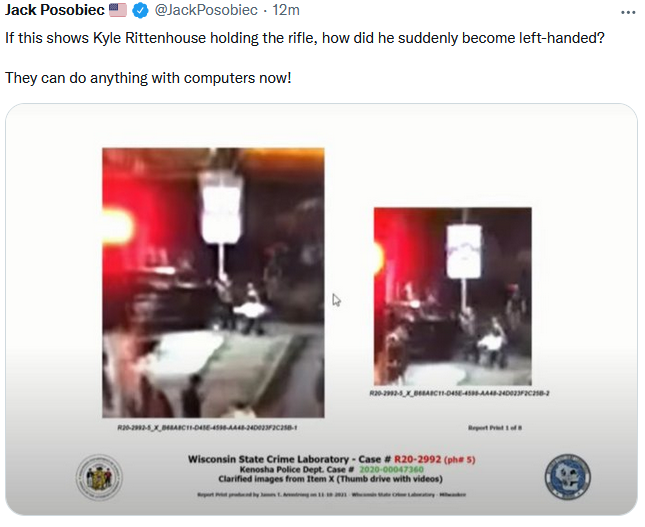This screenshot has height=527, width=645.
Task: Open Jack Posobiec's profile via display name
Action: pyautogui.click(x=55, y=10)
